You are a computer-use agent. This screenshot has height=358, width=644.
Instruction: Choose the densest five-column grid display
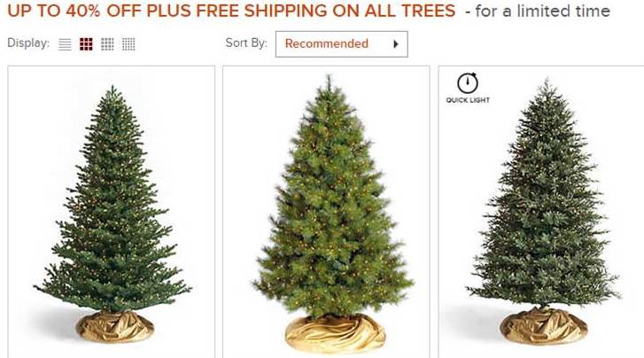point(128,44)
